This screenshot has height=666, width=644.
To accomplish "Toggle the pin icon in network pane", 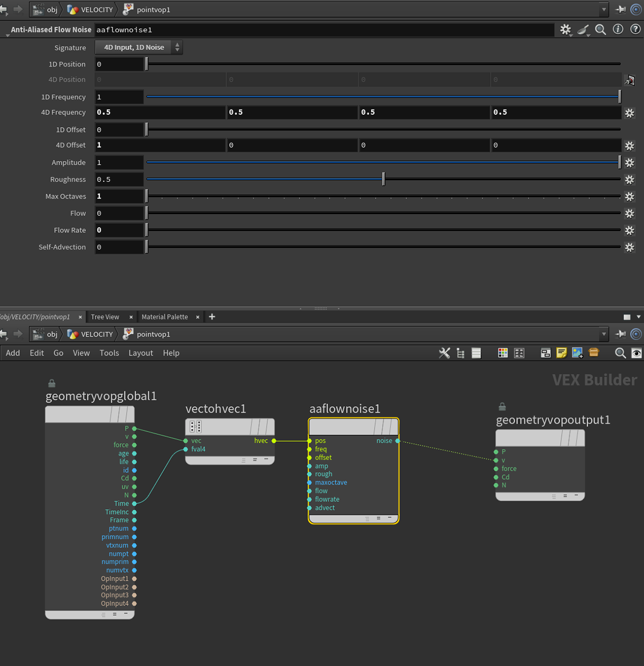I will pyautogui.click(x=621, y=334).
